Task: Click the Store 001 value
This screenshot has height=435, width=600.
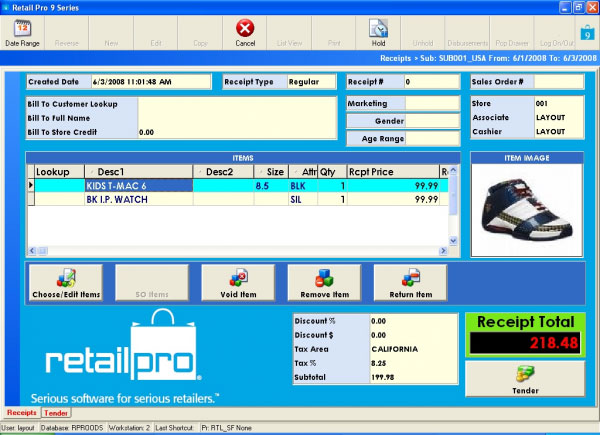Action: click(559, 103)
